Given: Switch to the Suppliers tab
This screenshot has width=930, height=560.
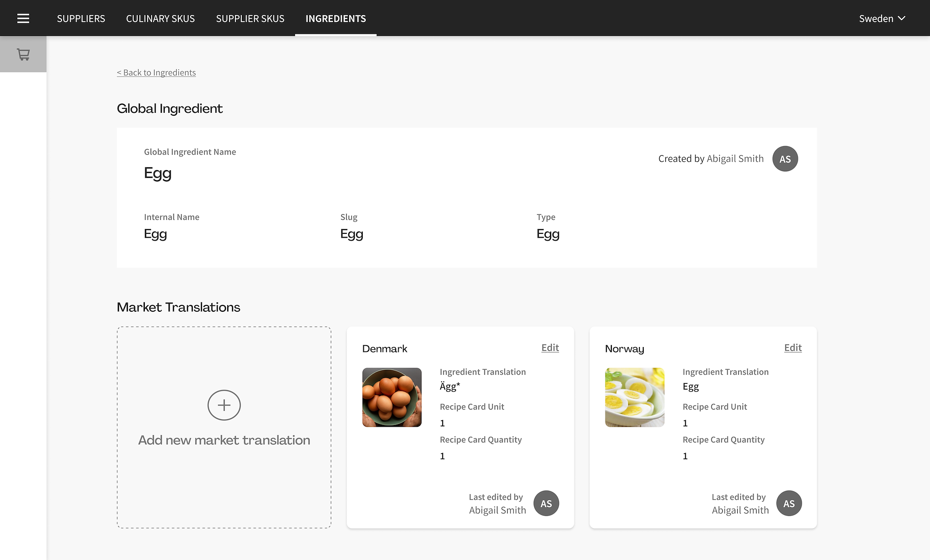Looking at the screenshot, I should tap(81, 18).
